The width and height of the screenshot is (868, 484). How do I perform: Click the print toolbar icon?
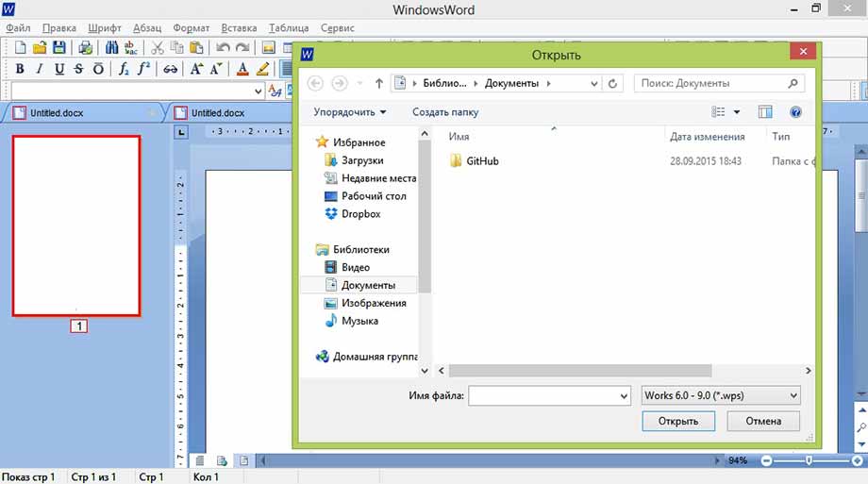[85, 47]
